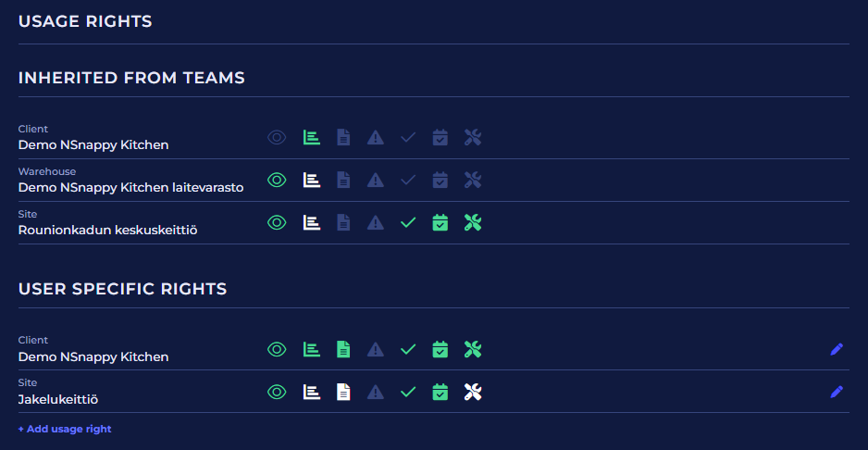Click document icon in user-specific Demo NSnappy Kitchen row
Image resolution: width=868 pixels, height=450 pixels.
click(343, 349)
